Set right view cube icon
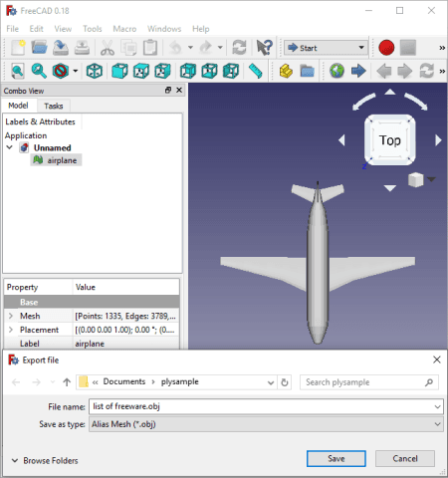 click(x=162, y=71)
